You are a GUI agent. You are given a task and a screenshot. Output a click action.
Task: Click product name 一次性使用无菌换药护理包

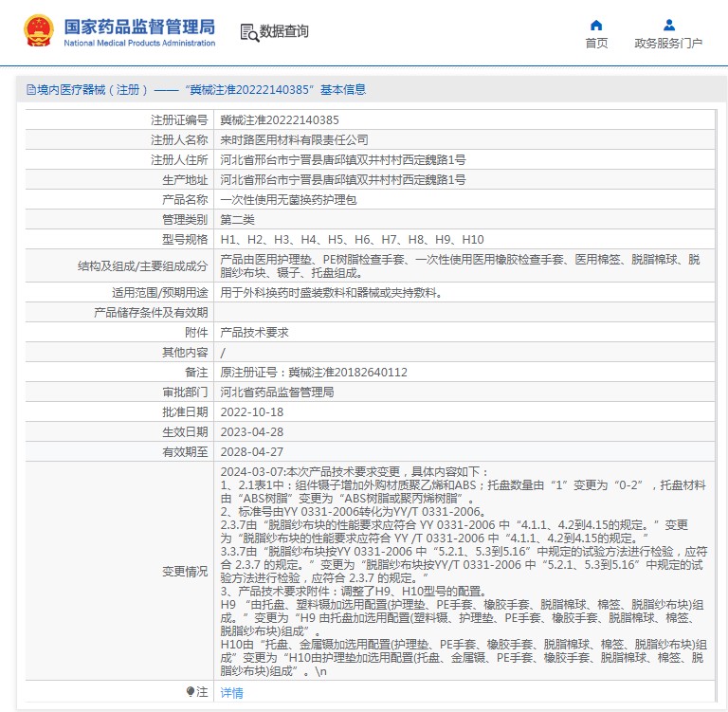click(288, 200)
